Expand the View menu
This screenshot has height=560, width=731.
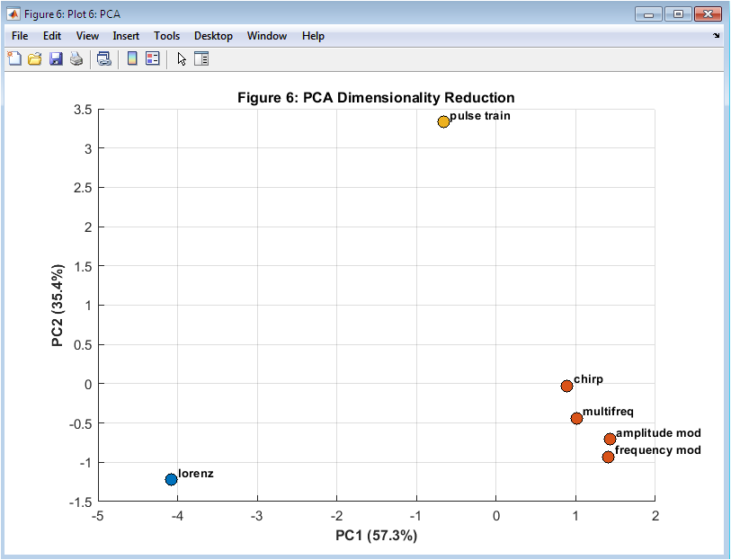click(87, 36)
